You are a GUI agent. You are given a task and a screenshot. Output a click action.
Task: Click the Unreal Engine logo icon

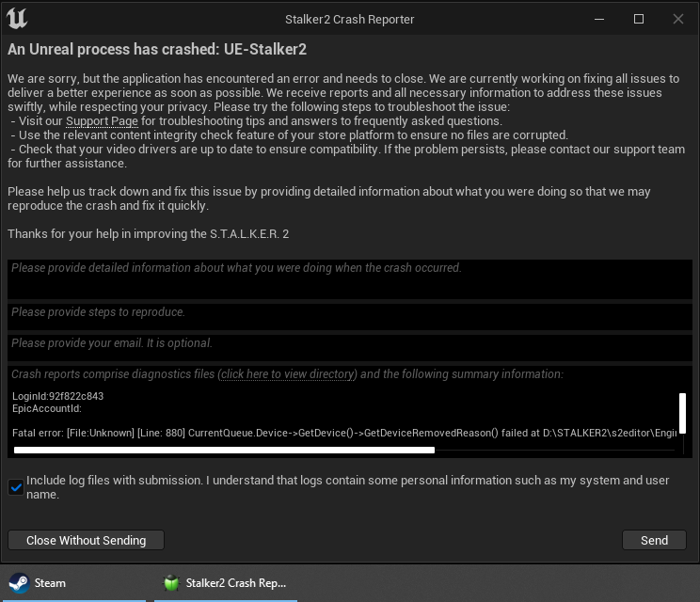[x=17, y=19]
